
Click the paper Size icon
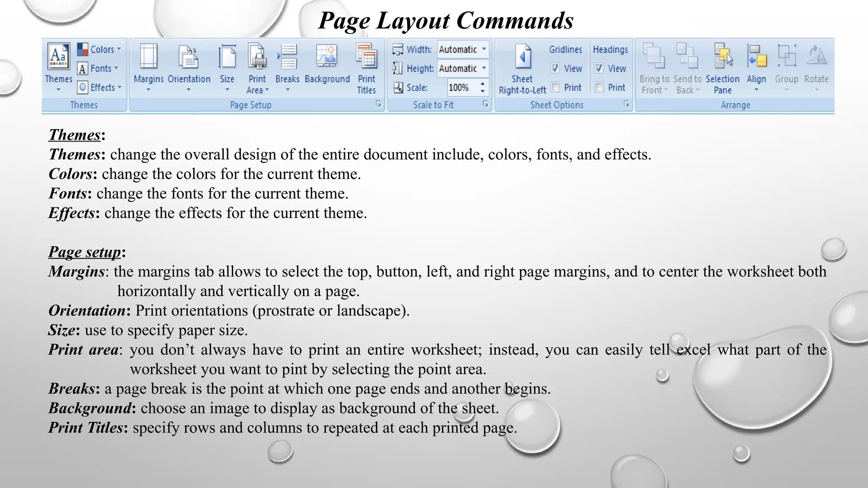[x=227, y=57]
